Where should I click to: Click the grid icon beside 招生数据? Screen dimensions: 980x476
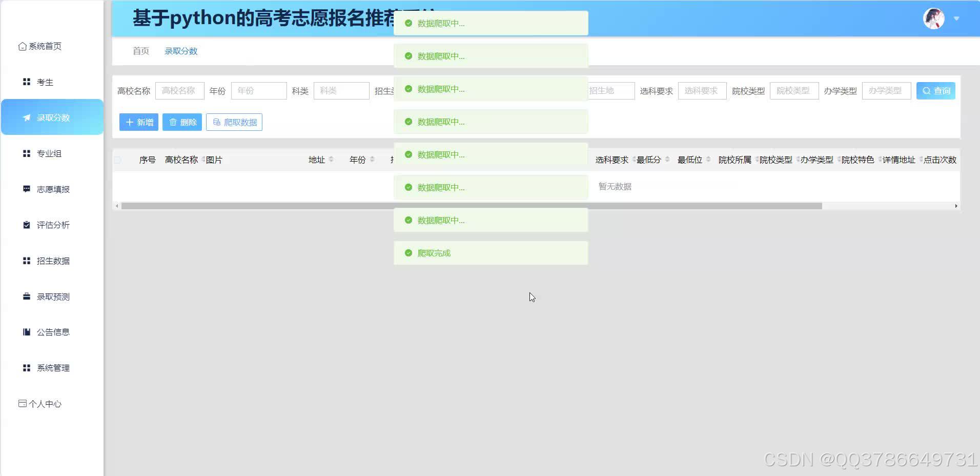[27, 261]
